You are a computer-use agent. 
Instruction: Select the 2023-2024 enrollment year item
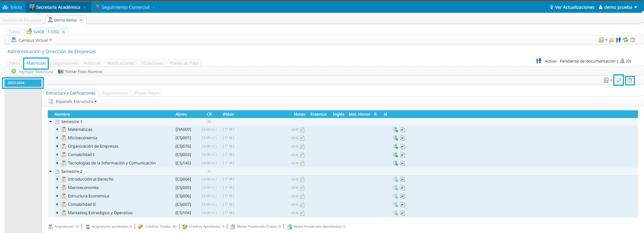[x=23, y=83]
